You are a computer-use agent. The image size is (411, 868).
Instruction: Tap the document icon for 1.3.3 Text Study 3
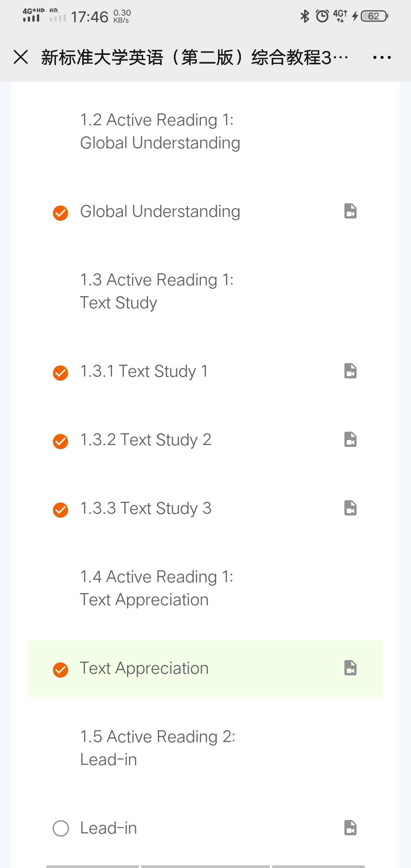pos(350,508)
